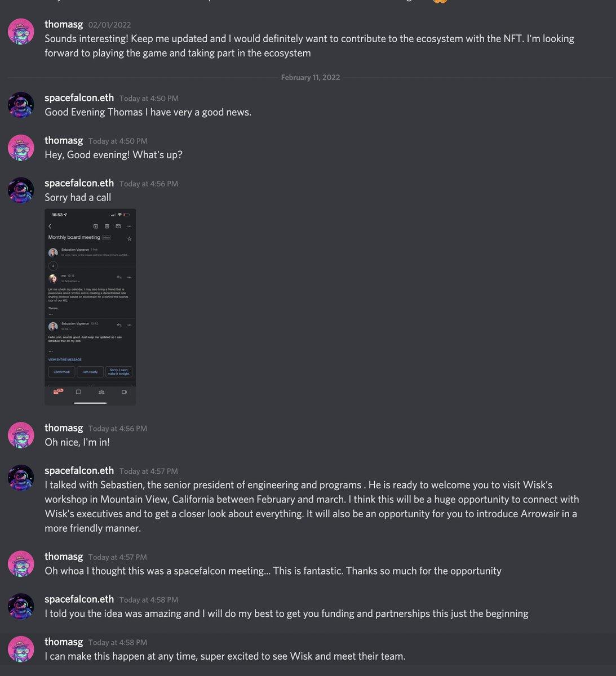Click 'Sorry, I can't make it tonight' reply

[118, 372]
